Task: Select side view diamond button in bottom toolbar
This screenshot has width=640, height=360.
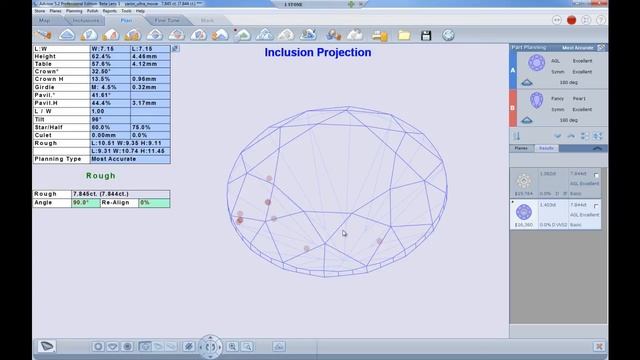Action: [x=112, y=347]
